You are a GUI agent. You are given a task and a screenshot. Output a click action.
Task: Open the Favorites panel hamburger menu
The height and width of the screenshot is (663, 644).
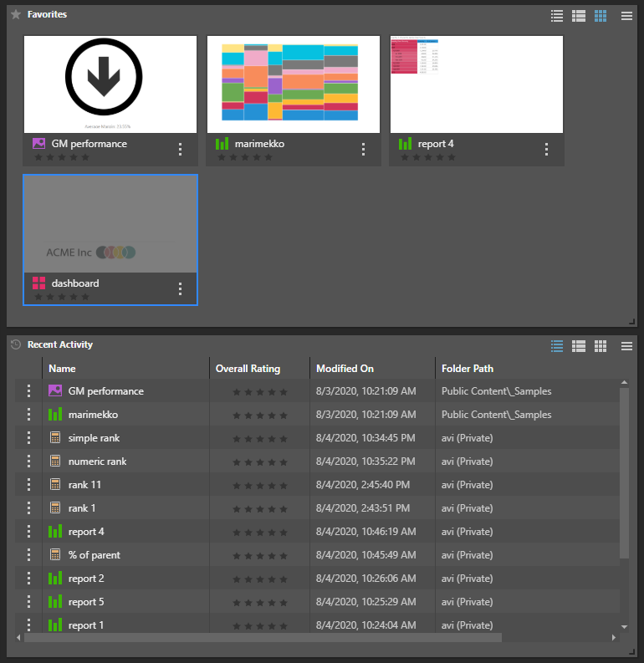click(x=626, y=15)
